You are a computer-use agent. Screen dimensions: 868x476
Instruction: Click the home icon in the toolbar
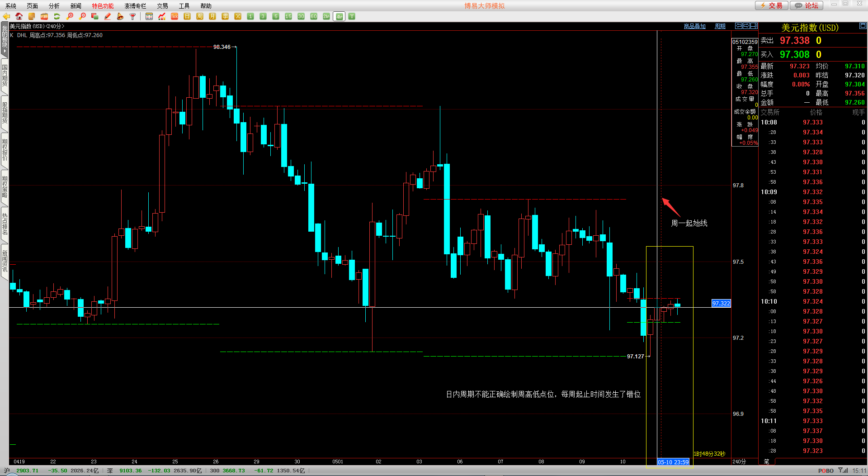point(19,16)
